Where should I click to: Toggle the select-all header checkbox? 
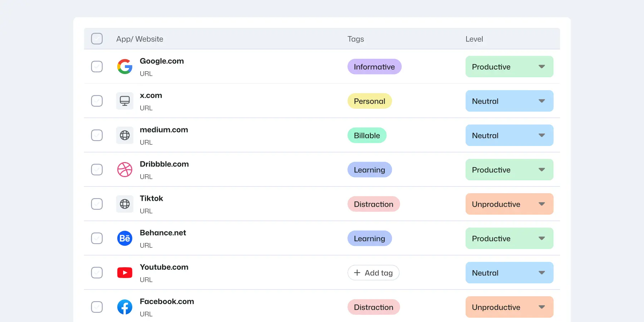97,39
